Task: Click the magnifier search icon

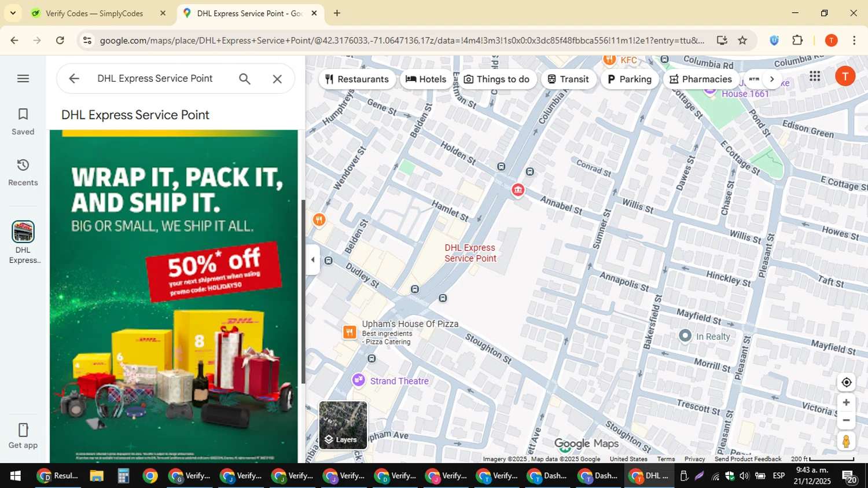Action: [x=245, y=79]
